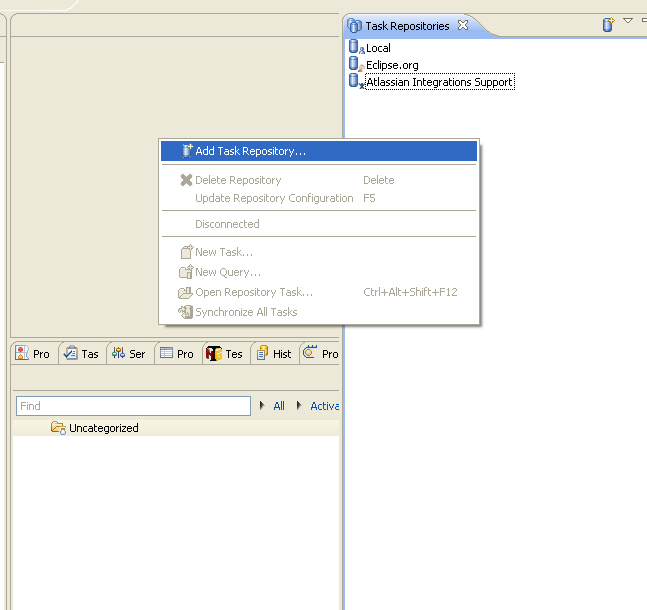Expand the arrow before All
This screenshot has width=647, height=610.
(262, 405)
